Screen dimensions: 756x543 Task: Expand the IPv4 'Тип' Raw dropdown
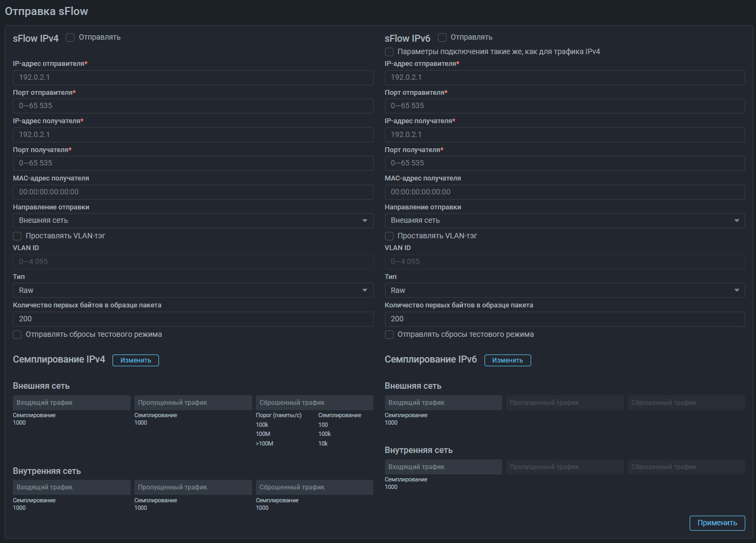click(193, 290)
